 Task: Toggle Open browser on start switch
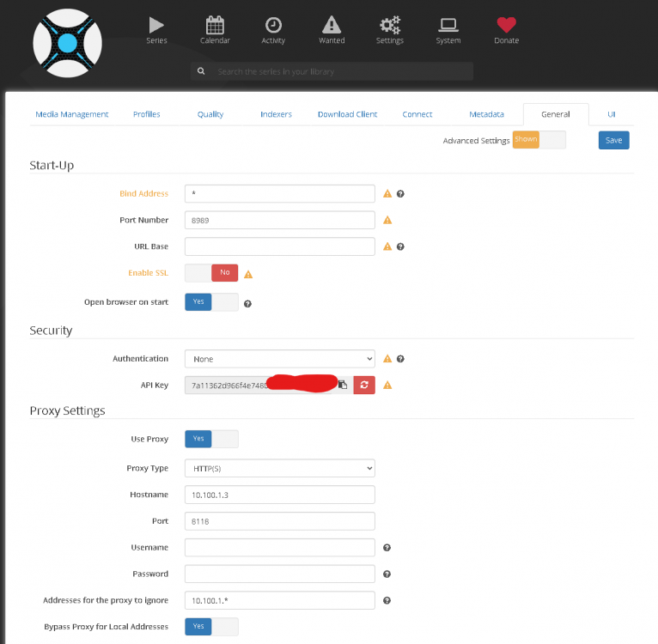pyautogui.click(x=211, y=302)
